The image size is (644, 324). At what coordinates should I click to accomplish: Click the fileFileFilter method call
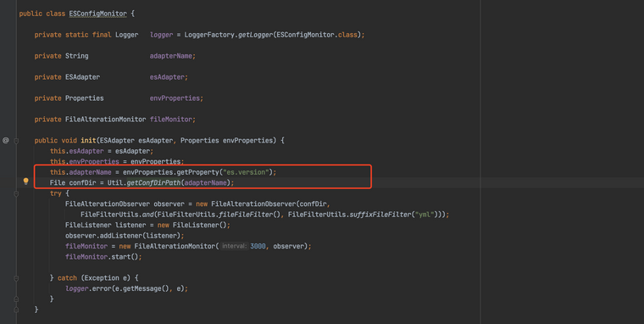246,215
